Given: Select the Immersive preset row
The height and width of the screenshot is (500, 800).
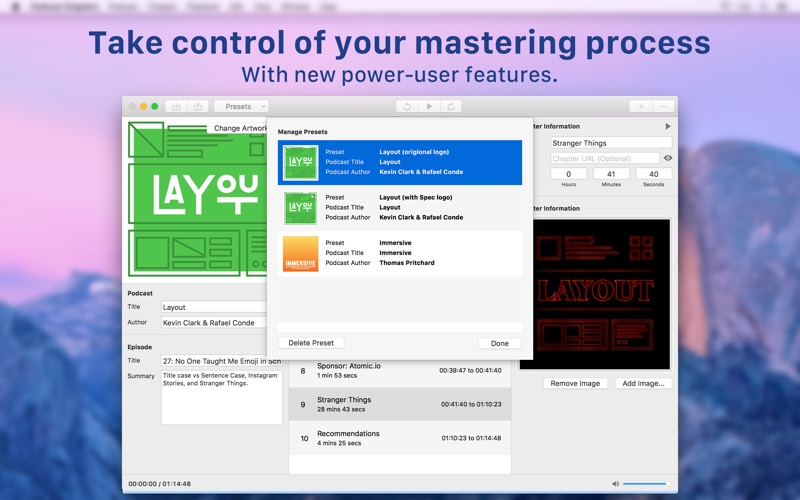Looking at the screenshot, I should coord(400,253).
